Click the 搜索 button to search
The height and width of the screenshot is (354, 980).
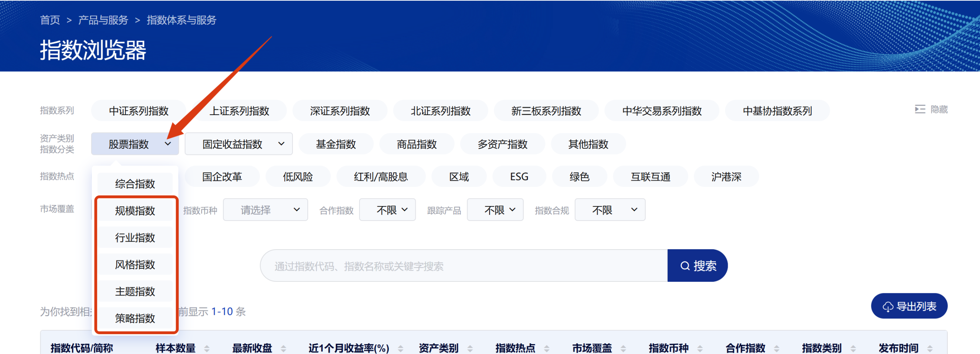(x=697, y=265)
